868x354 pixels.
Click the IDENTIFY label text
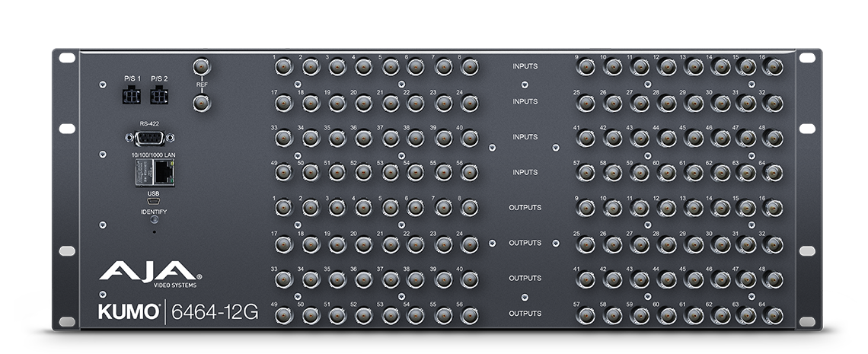point(154,212)
